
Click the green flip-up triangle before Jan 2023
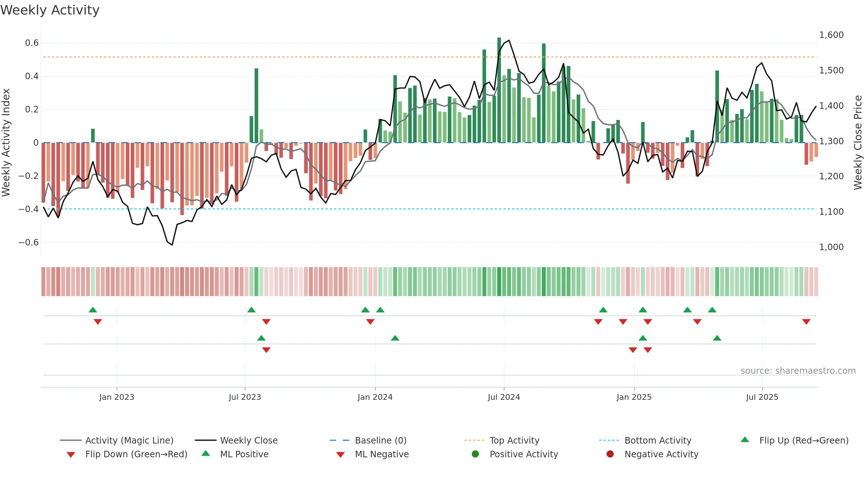coord(93,310)
